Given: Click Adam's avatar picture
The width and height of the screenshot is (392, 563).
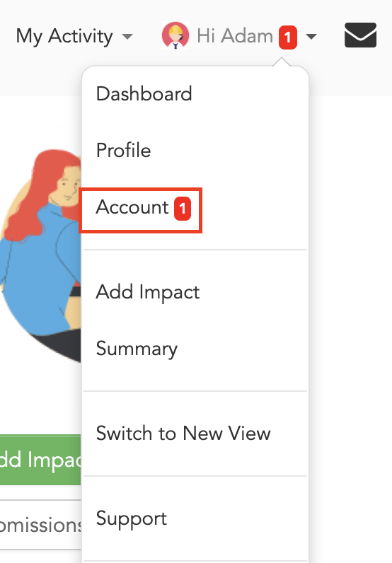Looking at the screenshot, I should pos(175,35).
